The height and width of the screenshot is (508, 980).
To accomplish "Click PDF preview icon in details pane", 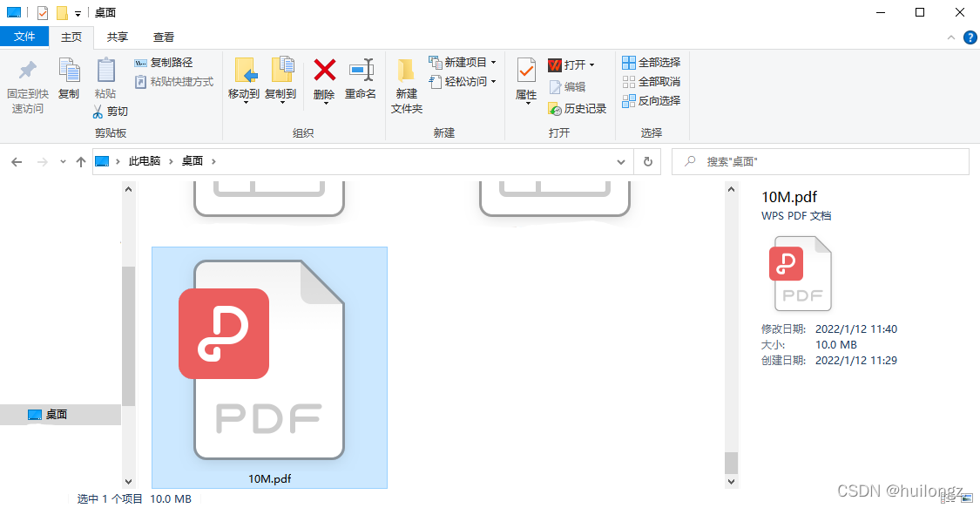I will [801, 274].
